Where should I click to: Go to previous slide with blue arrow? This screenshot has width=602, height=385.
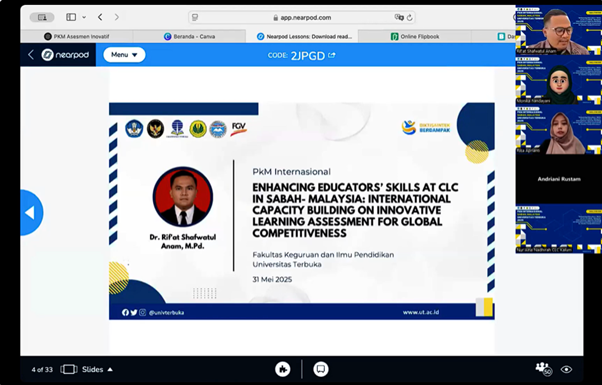tap(31, 213)
